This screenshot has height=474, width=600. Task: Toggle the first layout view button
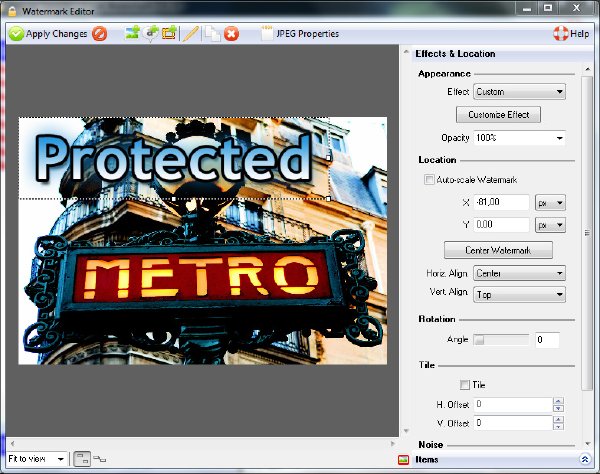[x=82, y=459]
